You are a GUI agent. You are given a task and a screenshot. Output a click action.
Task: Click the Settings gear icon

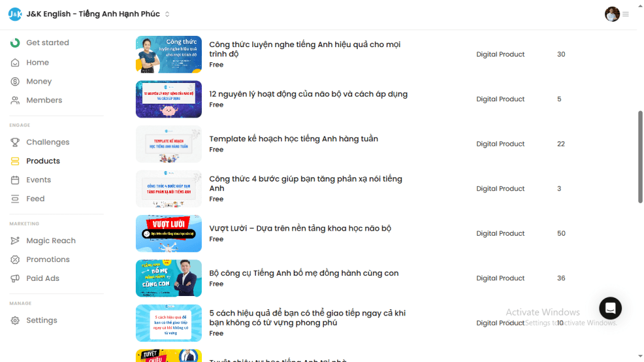coord(14,320)
